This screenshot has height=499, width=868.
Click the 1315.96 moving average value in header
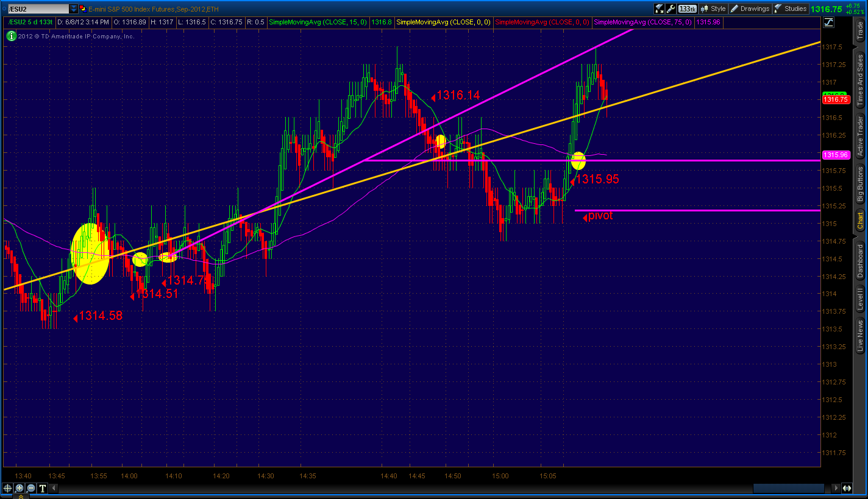click(x=708, y=23)
